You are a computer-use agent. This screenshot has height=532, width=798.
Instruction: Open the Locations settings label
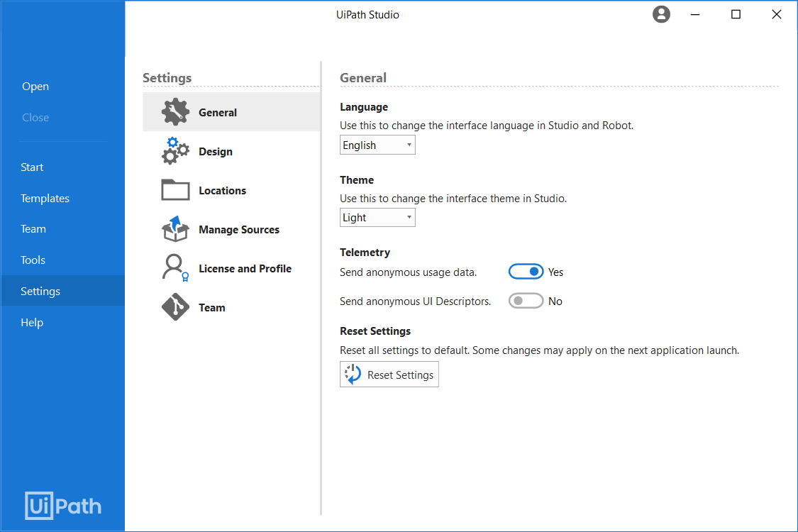(222, 190)
